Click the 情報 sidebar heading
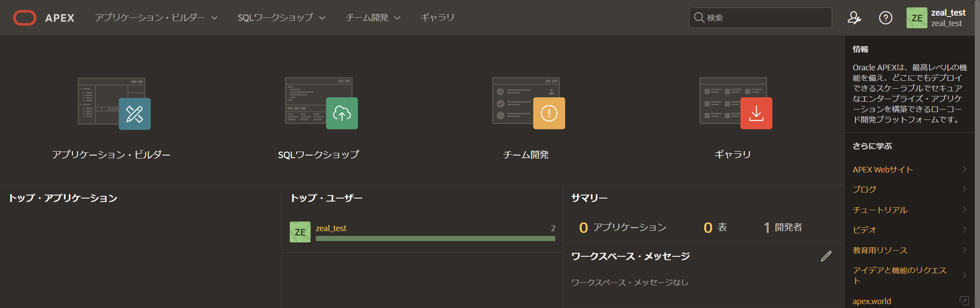 pyautogui.click(x=860, y=49)
